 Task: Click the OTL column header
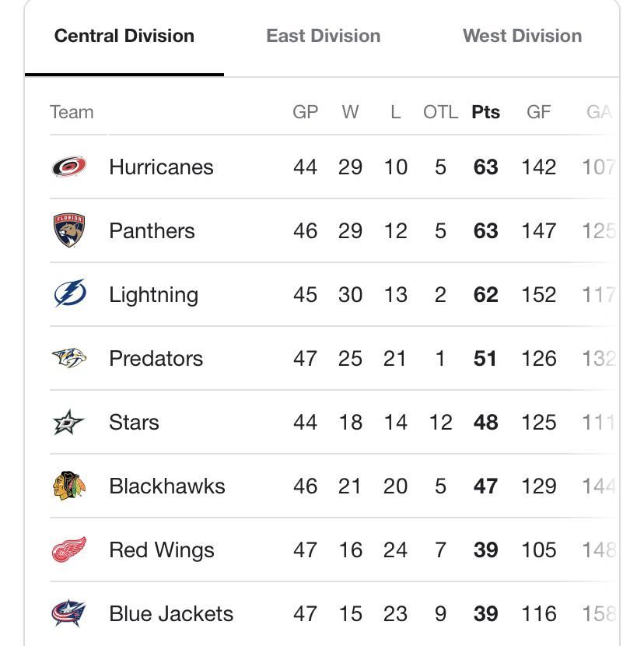coord(440,112)
